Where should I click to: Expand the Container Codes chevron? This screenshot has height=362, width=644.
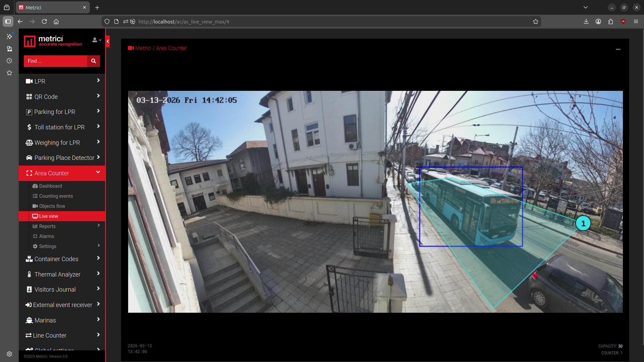click(98, 258)
